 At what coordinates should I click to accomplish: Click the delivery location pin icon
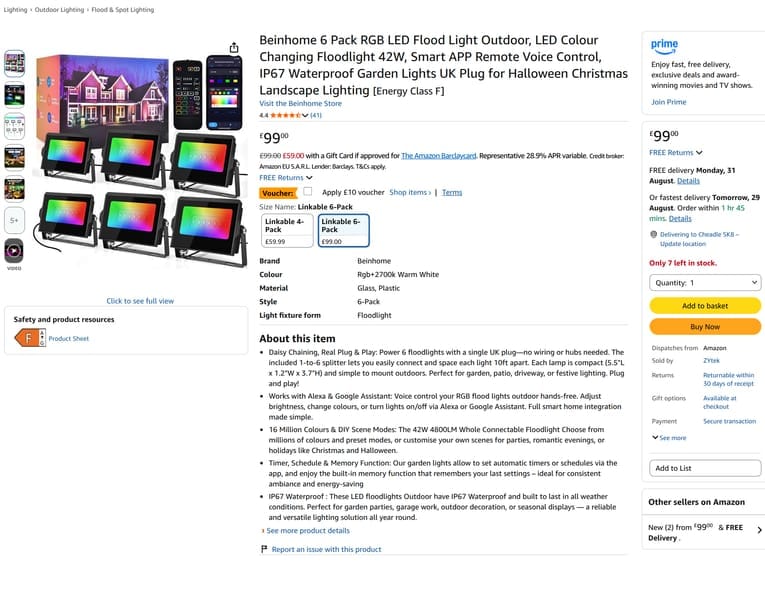click(x=654, y=234)
